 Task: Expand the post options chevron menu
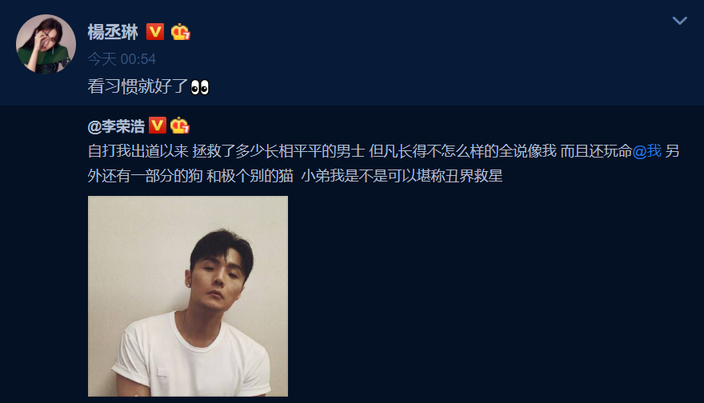(x=680, y=20)
